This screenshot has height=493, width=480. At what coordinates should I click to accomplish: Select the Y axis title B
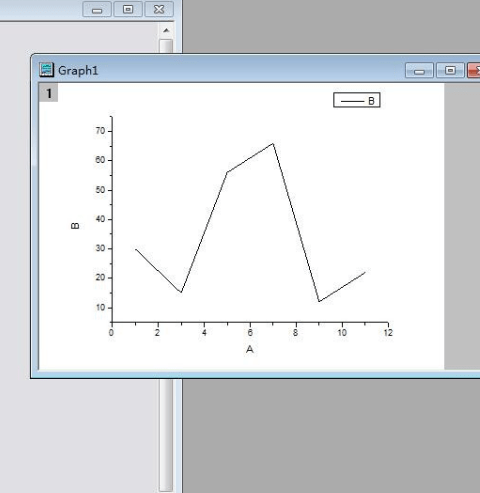pos(75,226)
